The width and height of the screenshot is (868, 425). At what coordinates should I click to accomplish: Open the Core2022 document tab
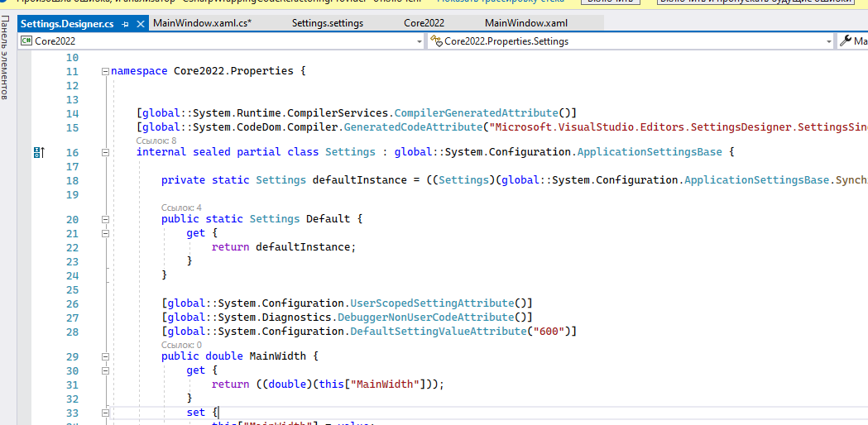pos(424,23)
